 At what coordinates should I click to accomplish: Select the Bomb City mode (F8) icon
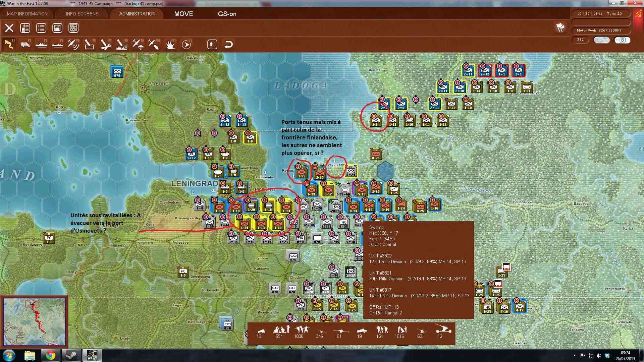tap(121, 44)
